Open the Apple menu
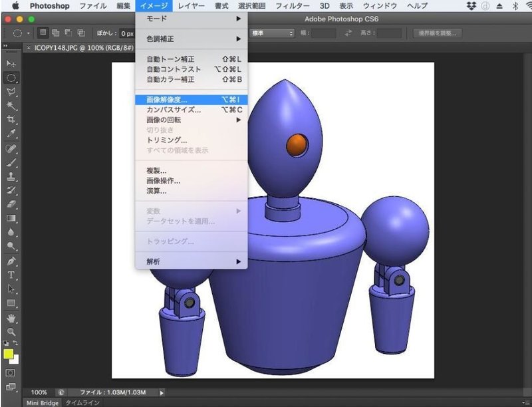Viewport: 532px width, 407px height. click(15, 6)
